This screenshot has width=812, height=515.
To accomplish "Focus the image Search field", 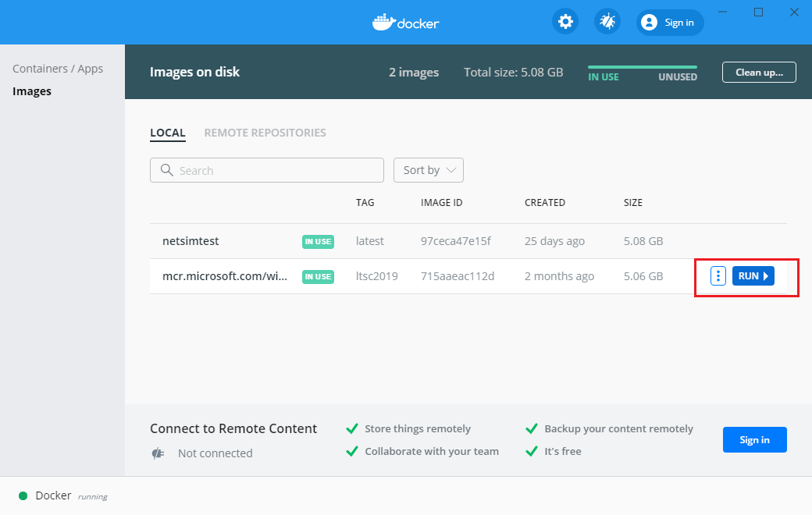I will point(267,170).
